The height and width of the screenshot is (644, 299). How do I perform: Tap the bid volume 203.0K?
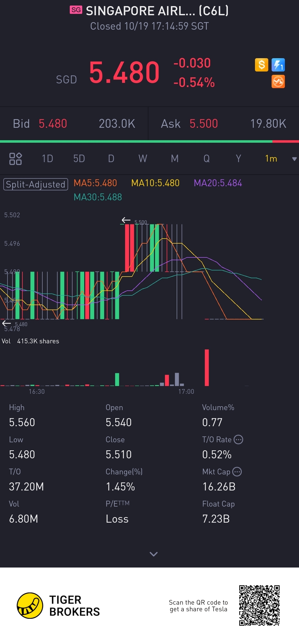(x=117, y=124)
